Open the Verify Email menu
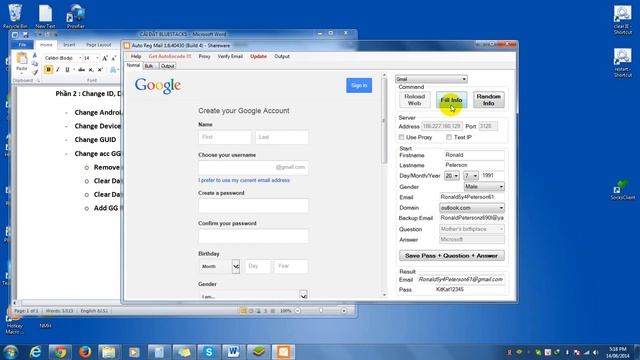This screenshot has height=360, width=640. point(230,56)
